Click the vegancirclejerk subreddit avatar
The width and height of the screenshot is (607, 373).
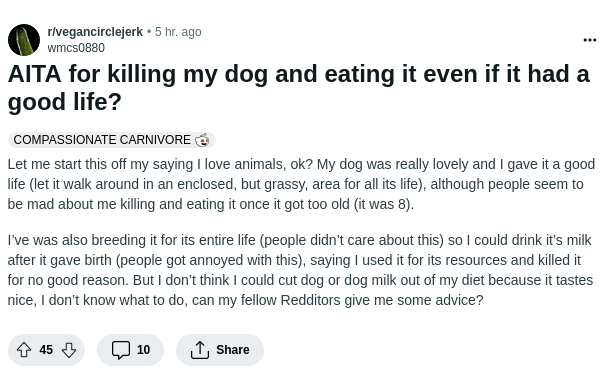(24, 40)
